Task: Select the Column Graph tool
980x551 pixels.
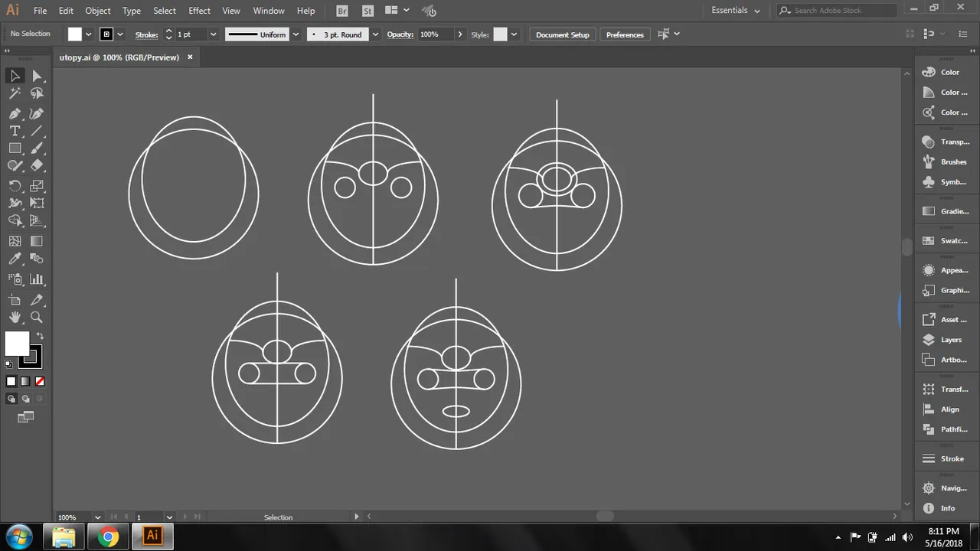Action: coord(37,279)
